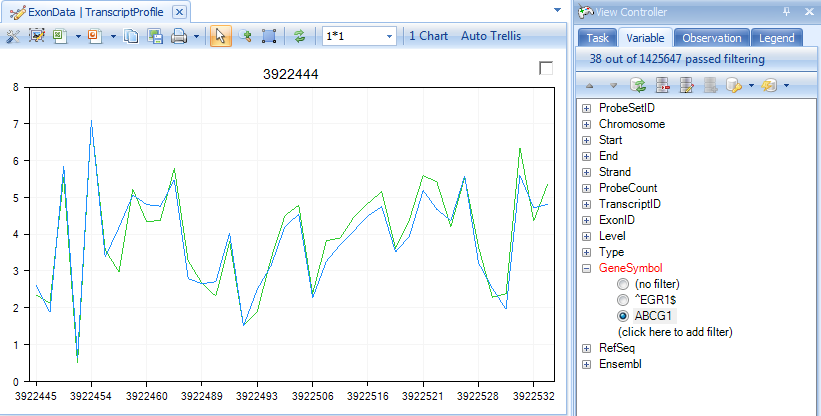Click the export to Excel icon
Image resolution: width=821 pixels, height=416 pixels.
pos(60,36)
